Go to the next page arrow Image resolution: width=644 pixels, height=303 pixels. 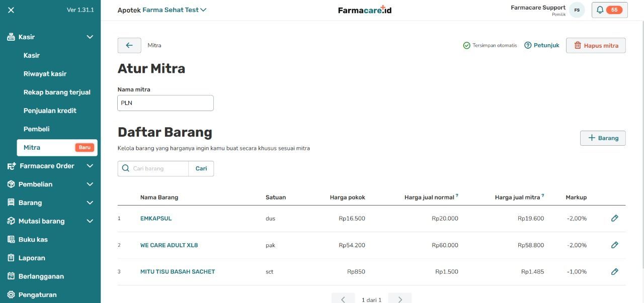[400, 299]
